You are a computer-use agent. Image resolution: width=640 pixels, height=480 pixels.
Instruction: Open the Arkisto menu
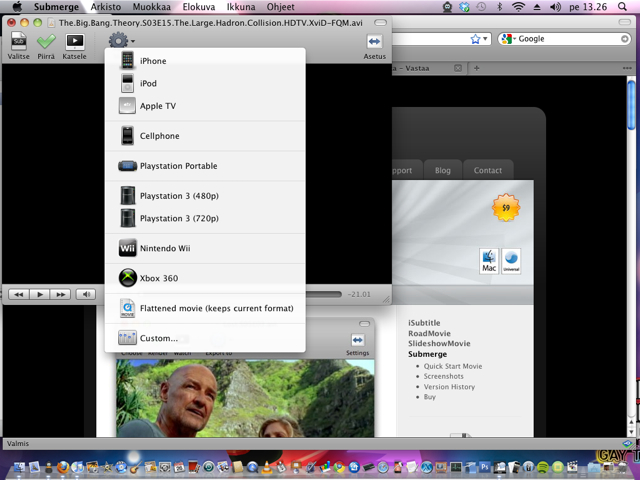[106, 7]
